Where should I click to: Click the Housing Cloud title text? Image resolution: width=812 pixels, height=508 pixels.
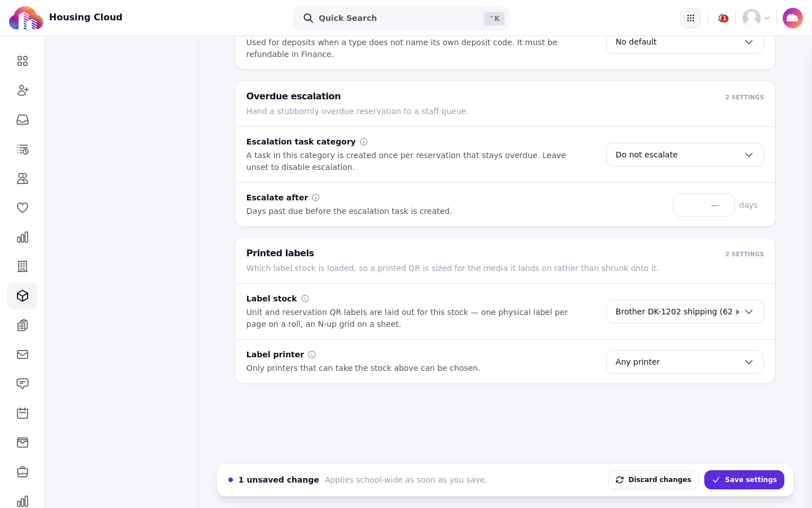tap(86, 17)
